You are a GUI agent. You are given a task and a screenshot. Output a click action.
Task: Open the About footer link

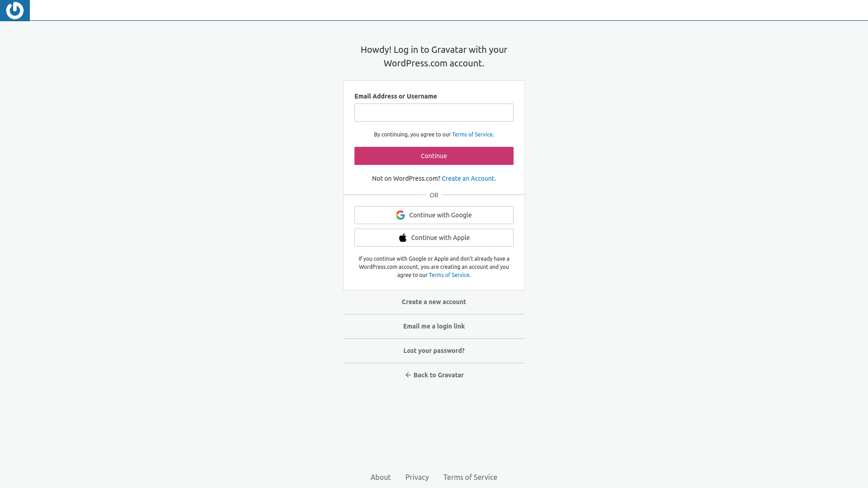[x=381, y=477]
